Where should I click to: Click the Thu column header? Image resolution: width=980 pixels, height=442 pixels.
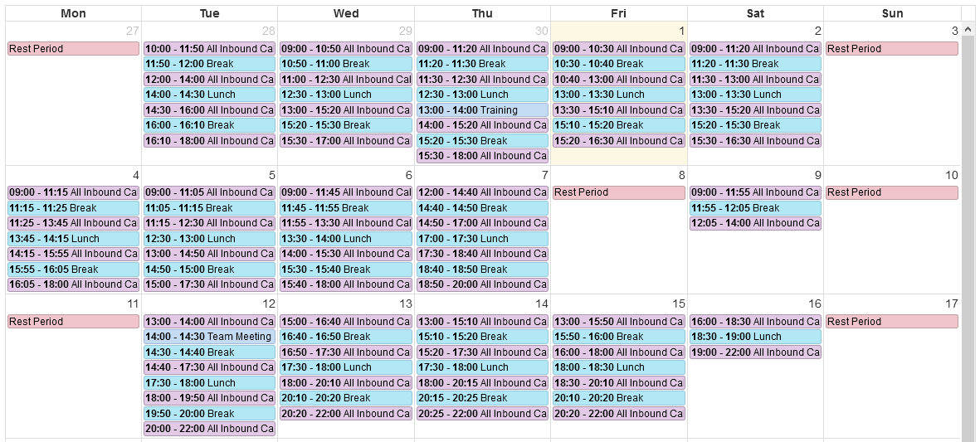pos(482,13)
